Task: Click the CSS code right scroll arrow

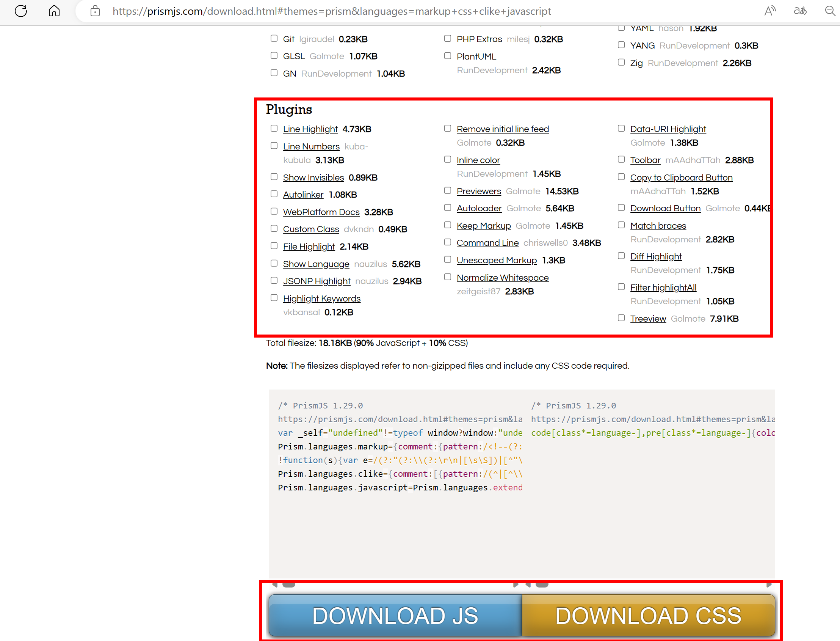Action: pyautogui.click(x=769, y=584)
